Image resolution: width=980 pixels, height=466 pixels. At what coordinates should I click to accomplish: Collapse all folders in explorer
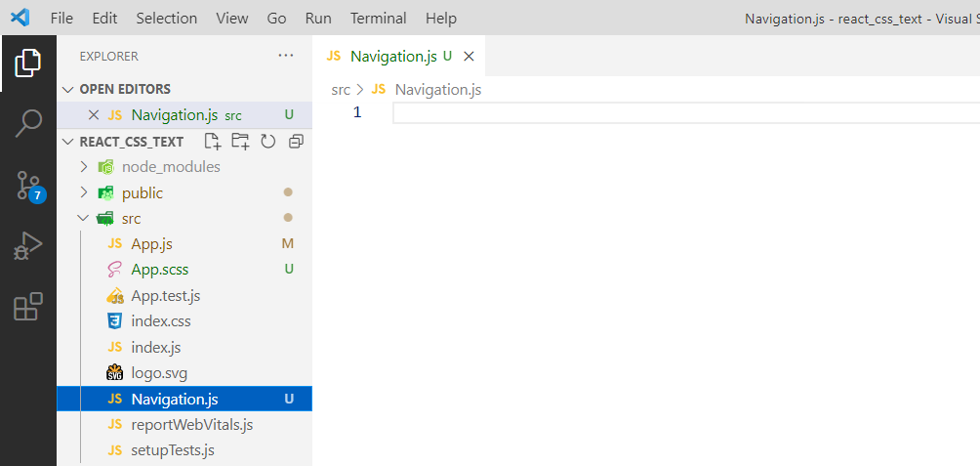point(296,142)
